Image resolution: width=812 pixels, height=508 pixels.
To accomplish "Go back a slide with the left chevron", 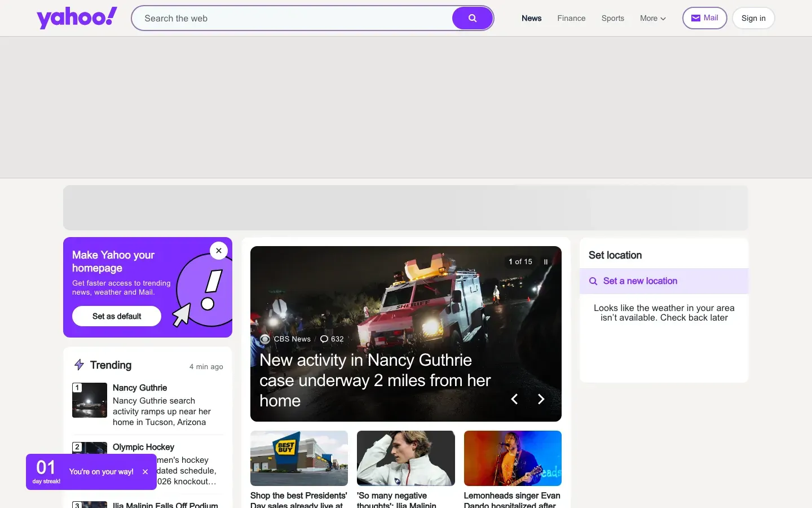I will pyautogui.click(x=514, y=399).
